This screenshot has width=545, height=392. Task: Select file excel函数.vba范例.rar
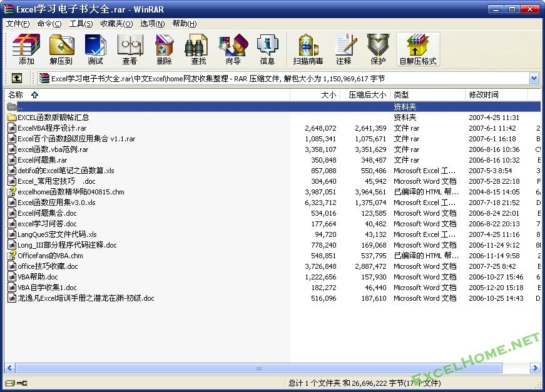(x=53, y=149)
